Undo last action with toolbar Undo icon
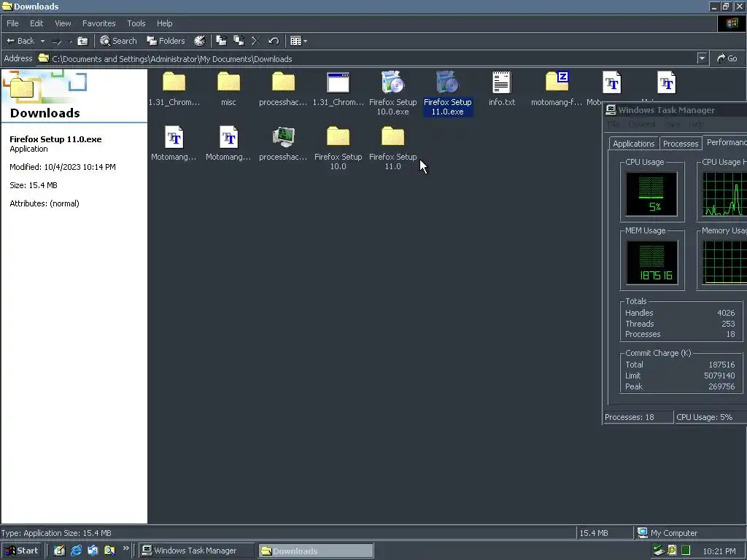Screen dimensions: 747x560 274,41
